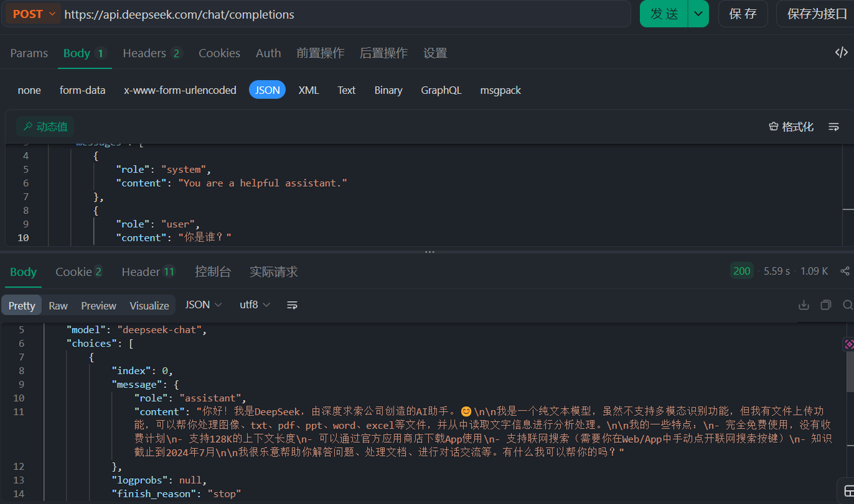Screen dimensions: 854x504
Task: Click the "choices" key in response
Action: [x=91, y=343]
